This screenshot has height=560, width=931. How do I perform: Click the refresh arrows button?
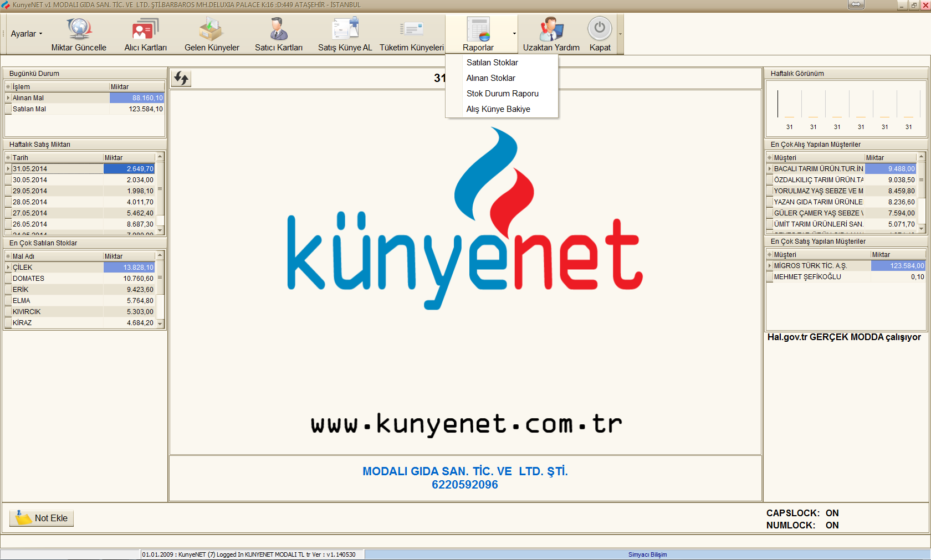181,79
